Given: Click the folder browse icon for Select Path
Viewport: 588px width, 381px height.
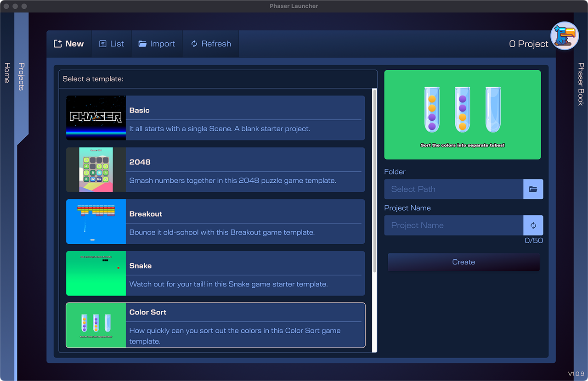Looking at the screenshot, I should (x=533, y=189).
